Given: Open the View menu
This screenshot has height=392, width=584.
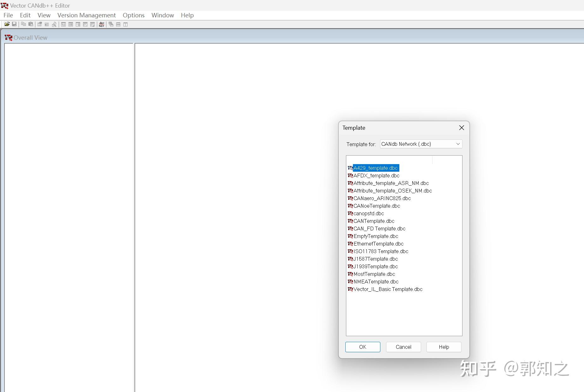Looking at the screenshot, I should (x=44, y=15).
